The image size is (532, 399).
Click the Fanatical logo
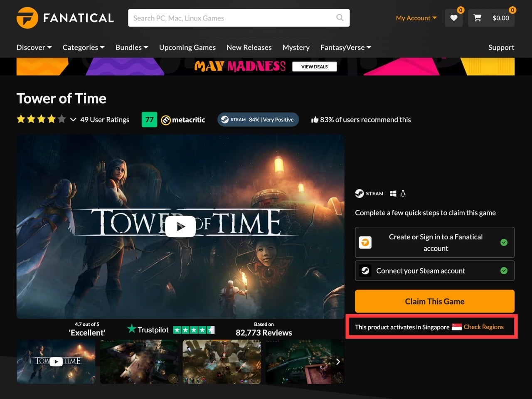[65, 18]
